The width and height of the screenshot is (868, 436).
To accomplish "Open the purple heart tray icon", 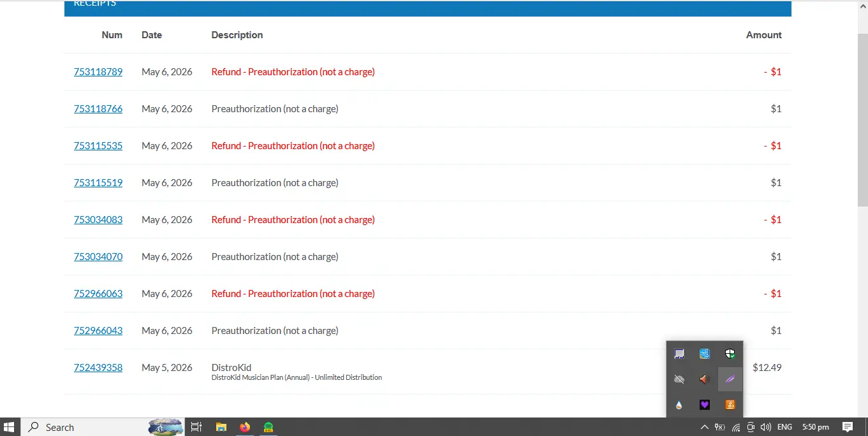I will [705, 405].
